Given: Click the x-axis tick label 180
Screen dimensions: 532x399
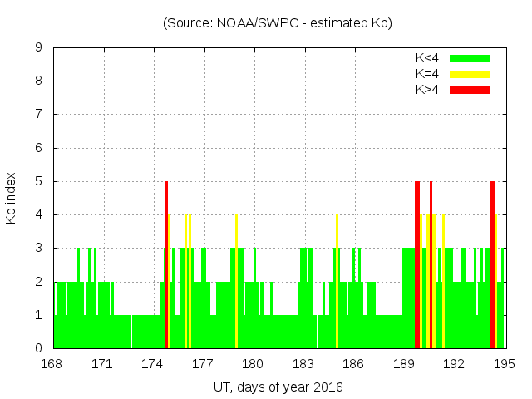Looking at the screenshot, I should (x=253, y=363).
